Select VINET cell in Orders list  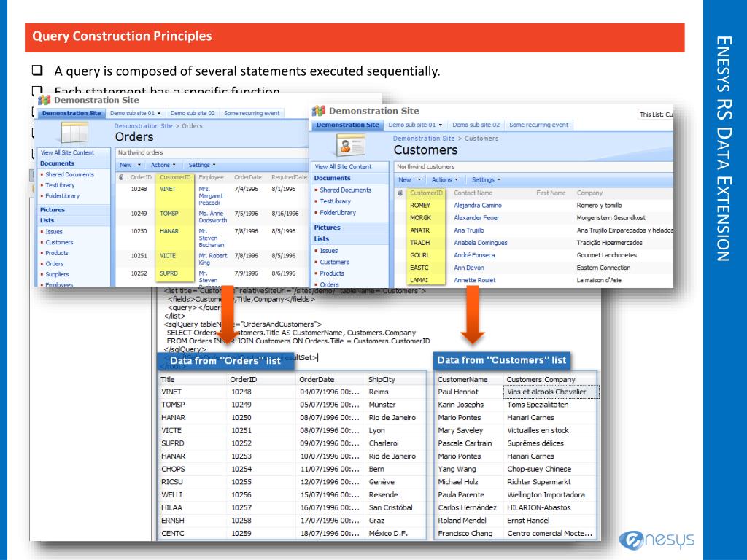tap(168, 189)
